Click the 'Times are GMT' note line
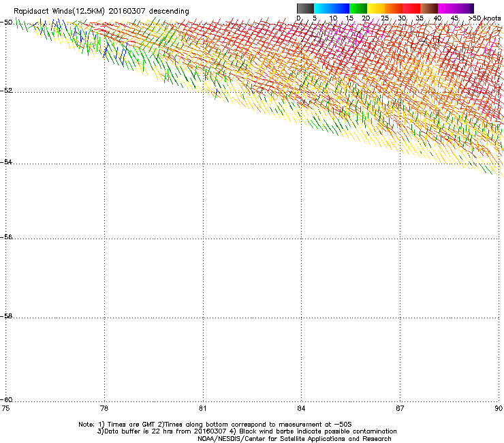 tap(215, 425)
